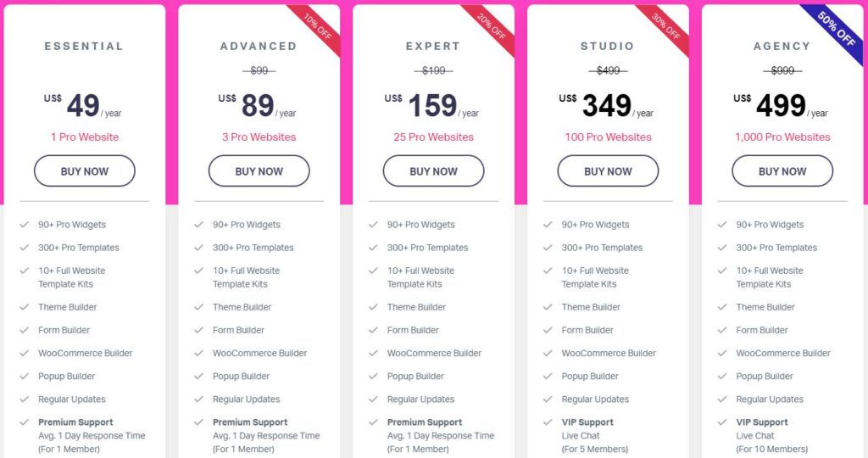Image resolution: width=868 pixels, height=458 pixels.
Task: Click Buy Now for the Essential plan
Action: [x=85, y=170]
